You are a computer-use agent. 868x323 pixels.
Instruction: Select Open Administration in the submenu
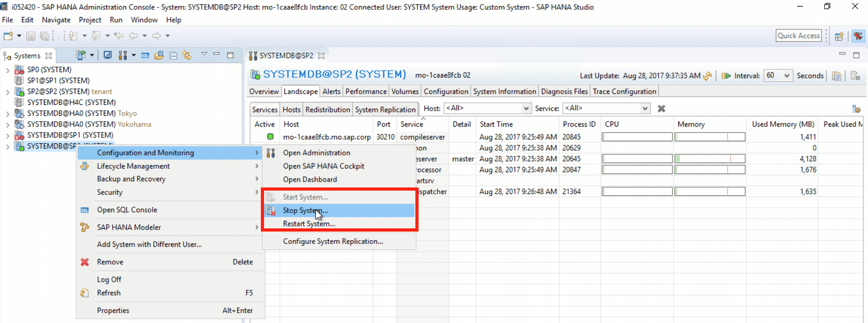pos(339,153)
